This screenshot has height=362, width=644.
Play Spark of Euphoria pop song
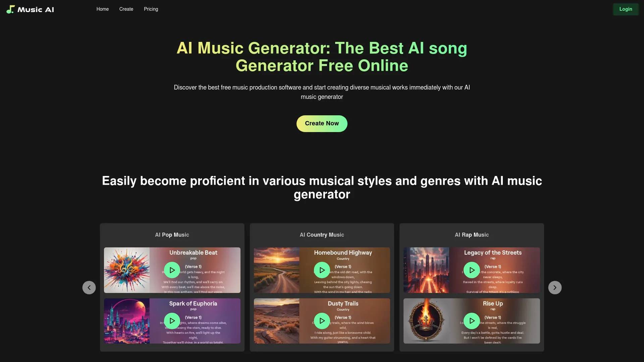click(172, 321)
